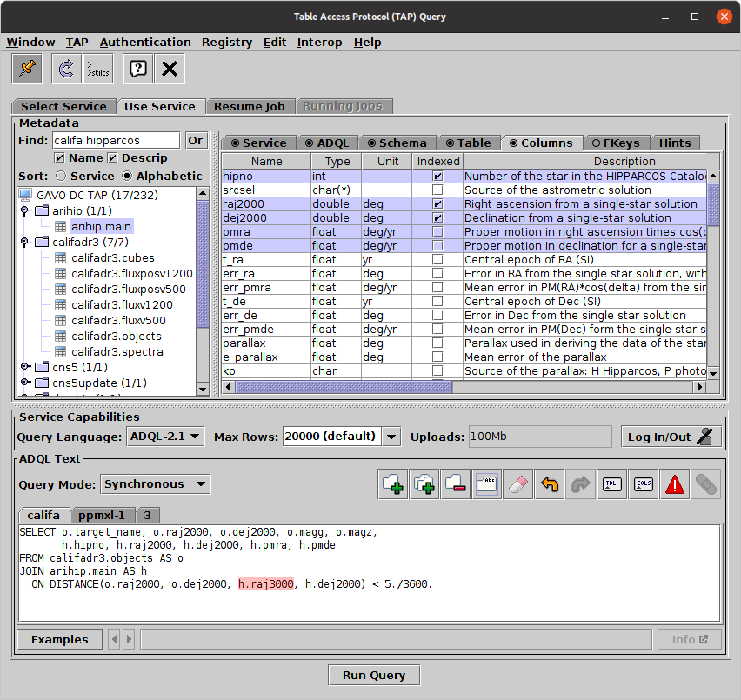Open the Registry menu

click(x=226, y=42)
